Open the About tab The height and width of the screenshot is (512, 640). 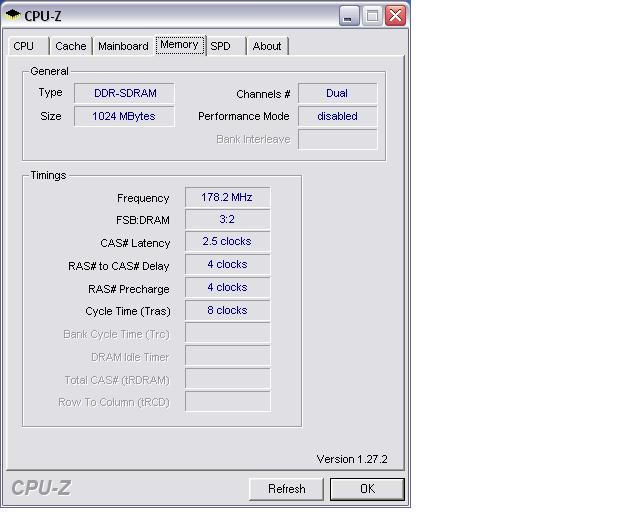(267, 46)
